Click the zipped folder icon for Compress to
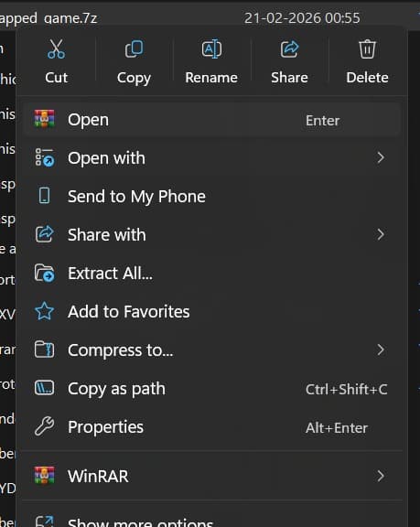The height and width of the screenshot is (527, 420). 44,350
